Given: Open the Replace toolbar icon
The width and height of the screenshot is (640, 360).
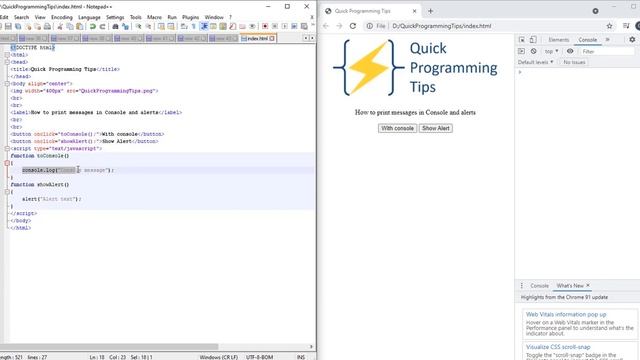Looking at the screenshot, I should coord(125,26).
